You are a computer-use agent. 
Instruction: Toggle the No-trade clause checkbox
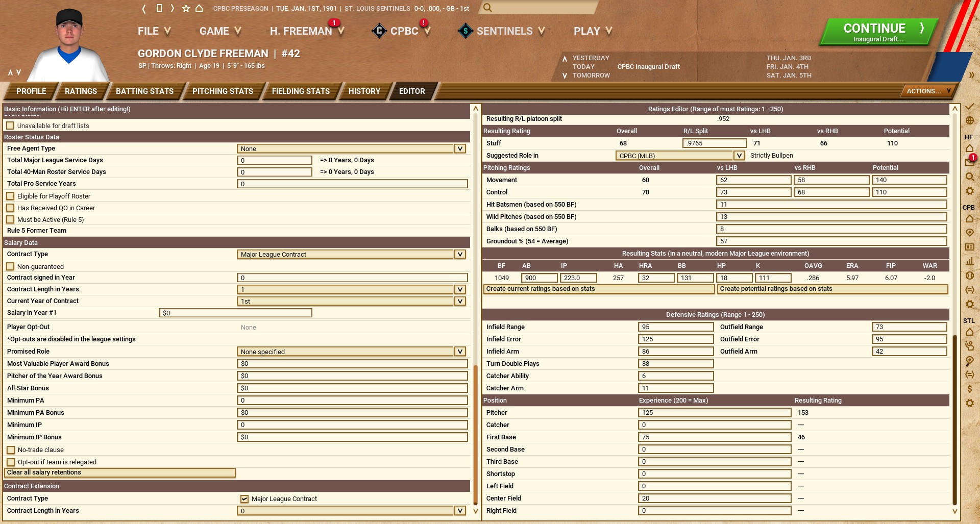(x=11, y=450)
